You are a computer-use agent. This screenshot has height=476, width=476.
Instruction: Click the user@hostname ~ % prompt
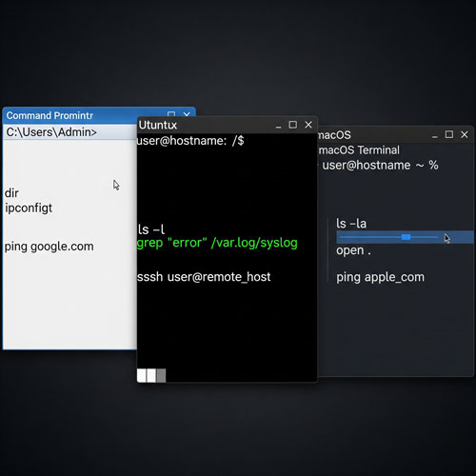coord(380,166)
